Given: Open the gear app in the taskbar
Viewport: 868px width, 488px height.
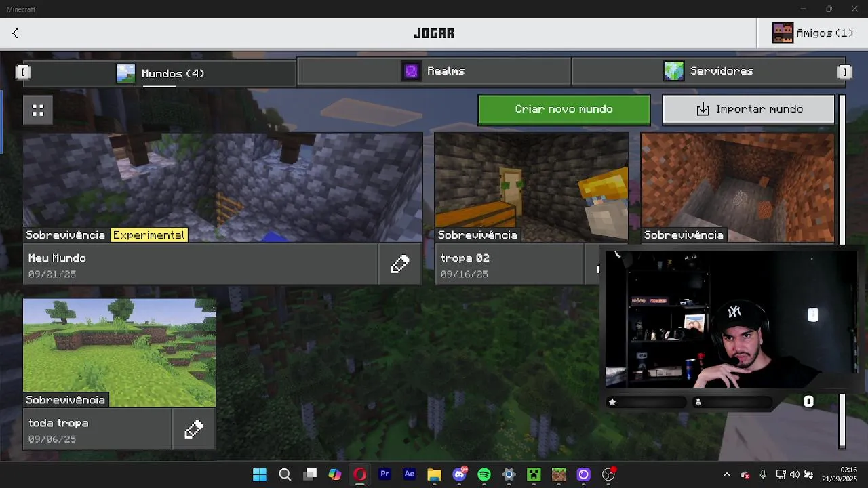Looking at the screenshot, I should (509, 474).
